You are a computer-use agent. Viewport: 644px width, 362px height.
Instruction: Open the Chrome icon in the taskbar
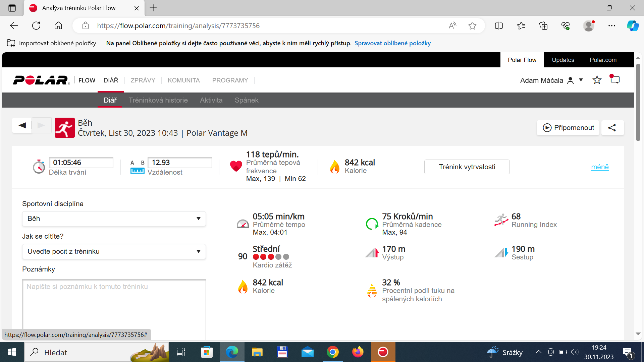[332, 352]
